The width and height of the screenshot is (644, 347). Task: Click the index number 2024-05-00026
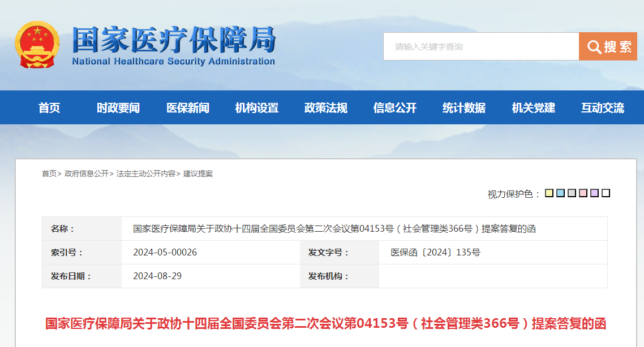165,252
